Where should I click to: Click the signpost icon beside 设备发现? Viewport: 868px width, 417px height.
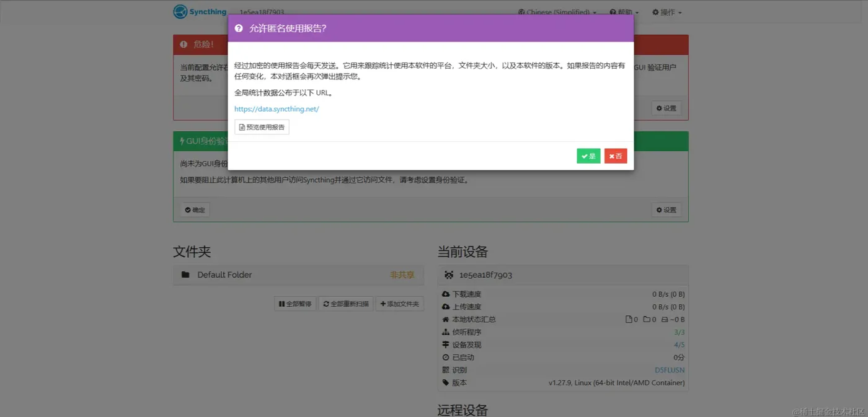coord(446,345)
